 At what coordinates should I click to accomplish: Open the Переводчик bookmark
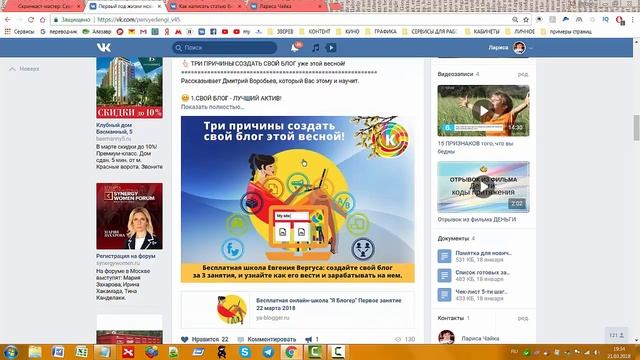[x=59, y=31]
